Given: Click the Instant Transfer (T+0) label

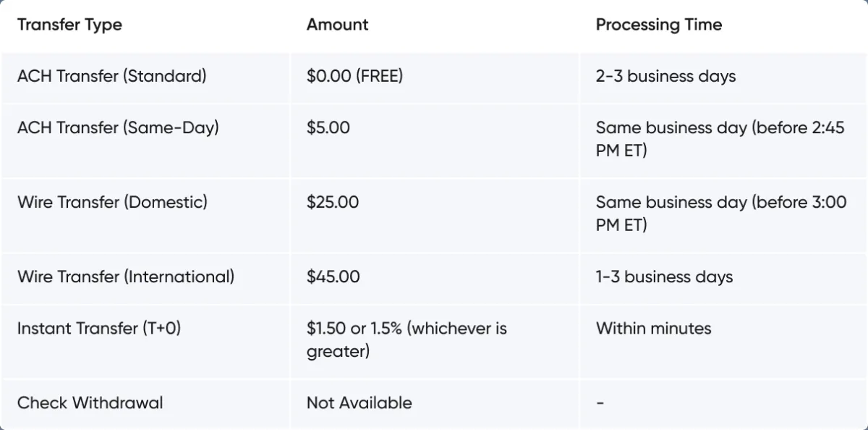Looking at the screenshot, I should click(99, 329).
